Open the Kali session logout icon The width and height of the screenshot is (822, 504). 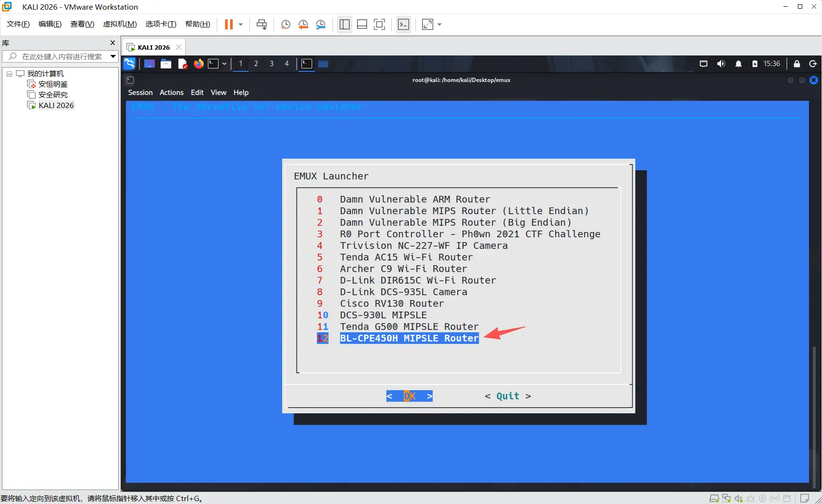(x=813, y=64)
